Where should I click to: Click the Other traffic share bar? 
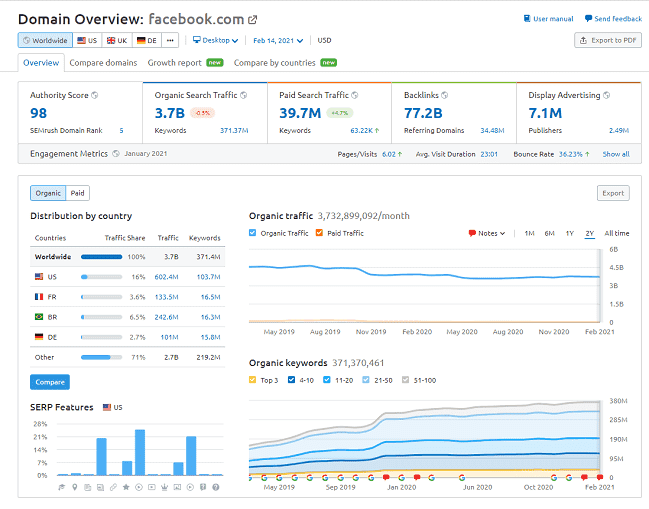pyautogui.click(x=101, y=357)
